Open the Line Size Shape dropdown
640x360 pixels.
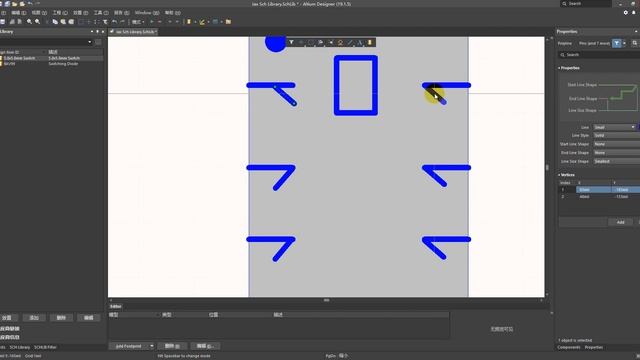(x=617, y=161)
